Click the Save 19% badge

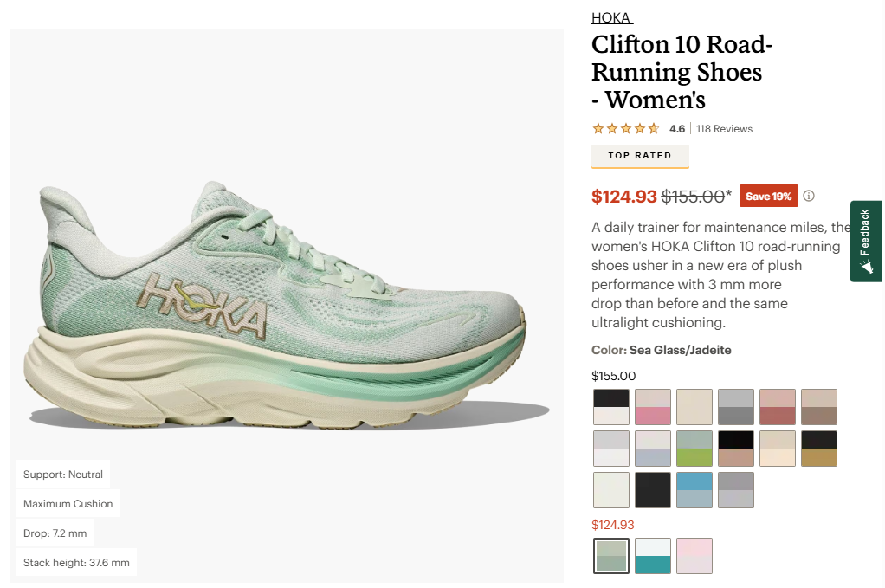768,196
